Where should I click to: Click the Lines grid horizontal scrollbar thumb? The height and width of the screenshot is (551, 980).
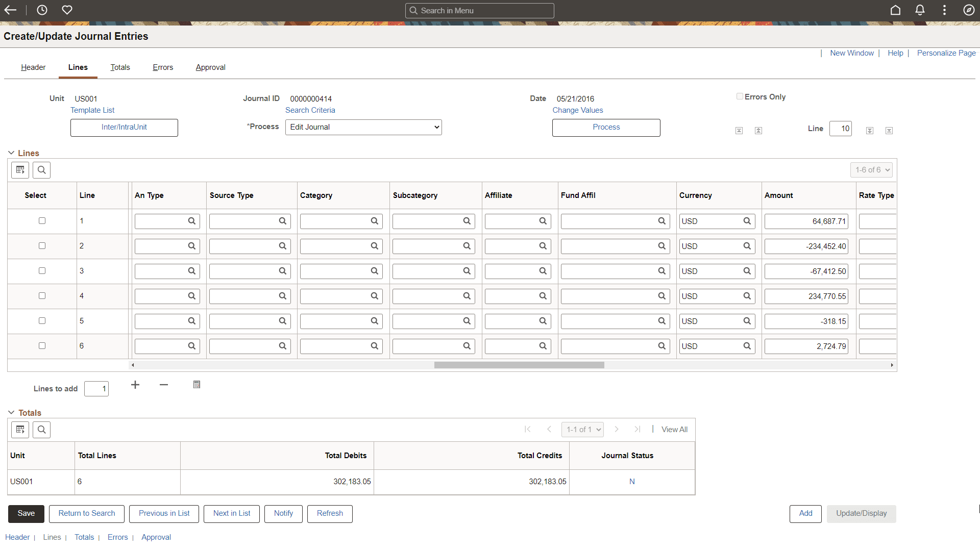coord(519,365)
